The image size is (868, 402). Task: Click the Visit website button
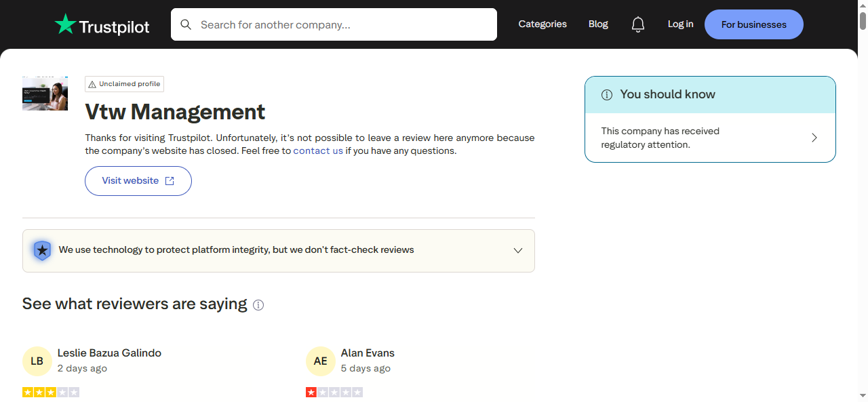(138, 181)
